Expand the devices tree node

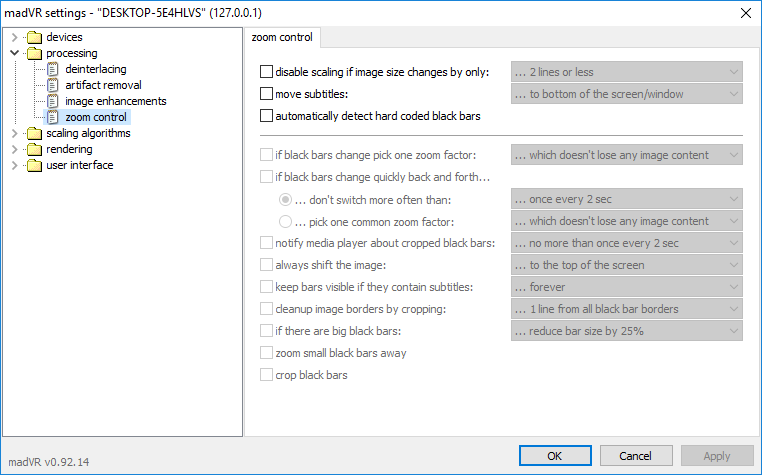[14, 37]
